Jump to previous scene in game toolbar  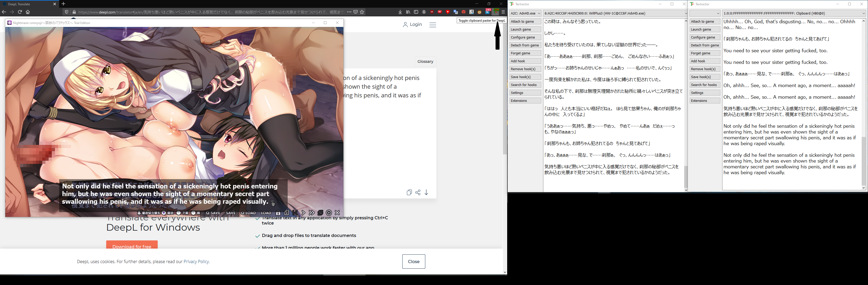pyautogui.click(x=295, y=213)
